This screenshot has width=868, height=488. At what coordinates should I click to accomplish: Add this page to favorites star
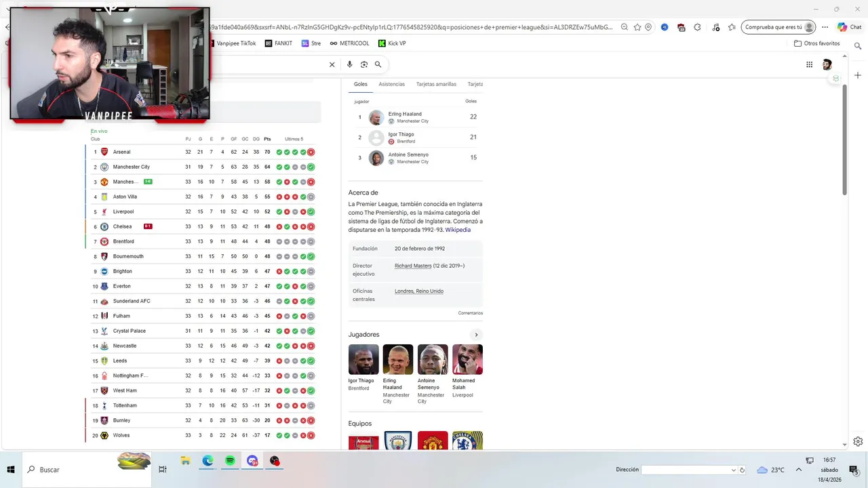click(x=637, y=27)
